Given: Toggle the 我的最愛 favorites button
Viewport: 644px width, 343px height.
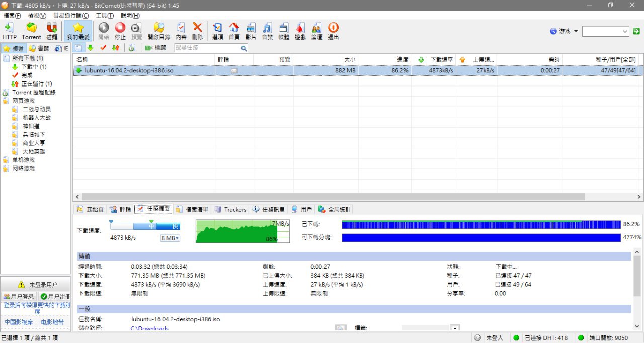Looking at the screenshot, I should click(x=78, y=31).
